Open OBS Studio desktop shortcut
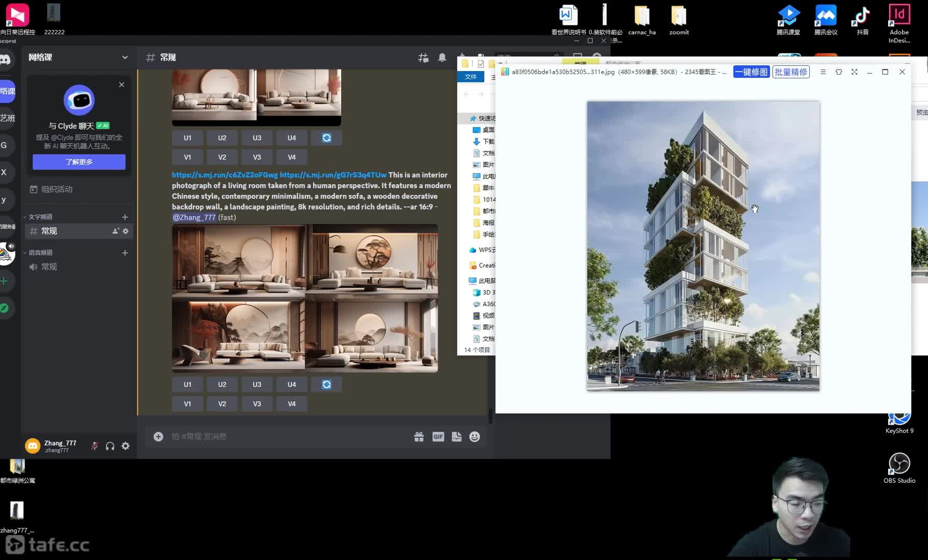 [x=899, y=468]
